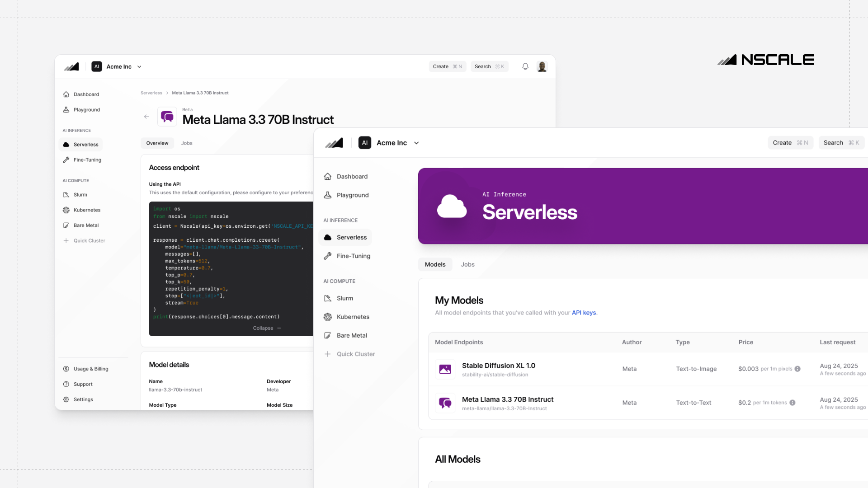This screenshot has width=868, height=488.
Task: Click Search button in back window header
Action: 489,66
